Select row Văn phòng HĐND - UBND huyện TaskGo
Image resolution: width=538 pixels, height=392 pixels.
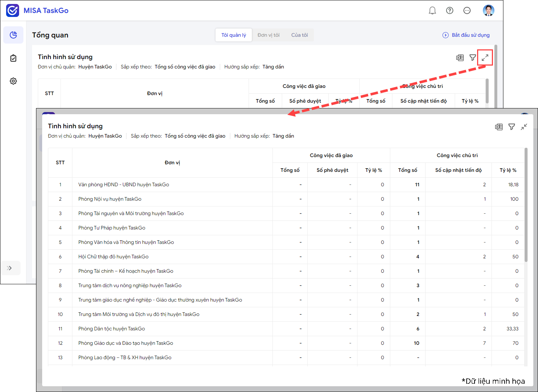click(286, 184)
